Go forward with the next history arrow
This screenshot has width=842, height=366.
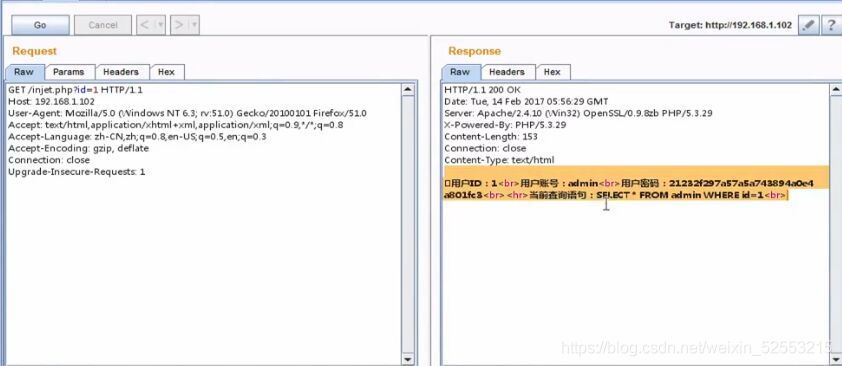tap(179, 25)
